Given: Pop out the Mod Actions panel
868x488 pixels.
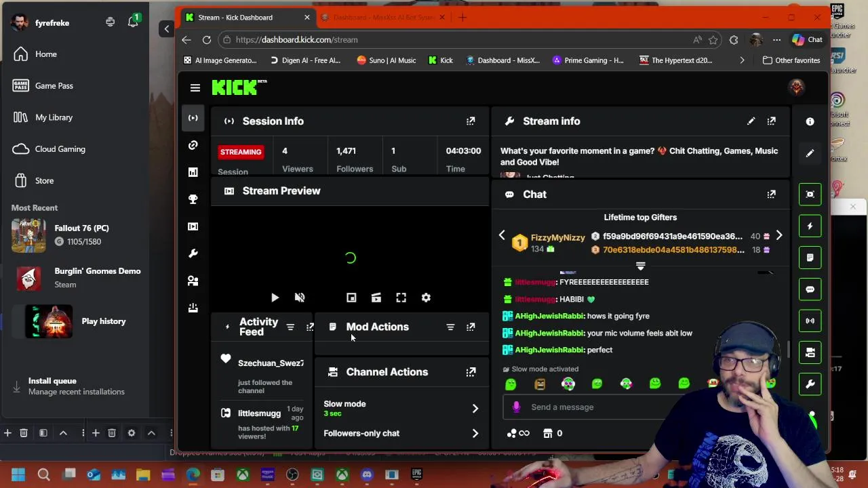Looking at the screenshot, I should coord(471,327).
